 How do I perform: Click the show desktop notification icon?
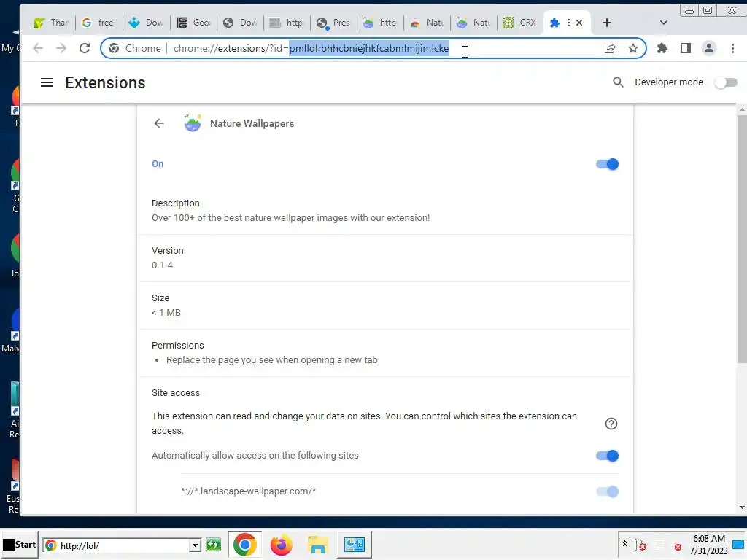740,545
